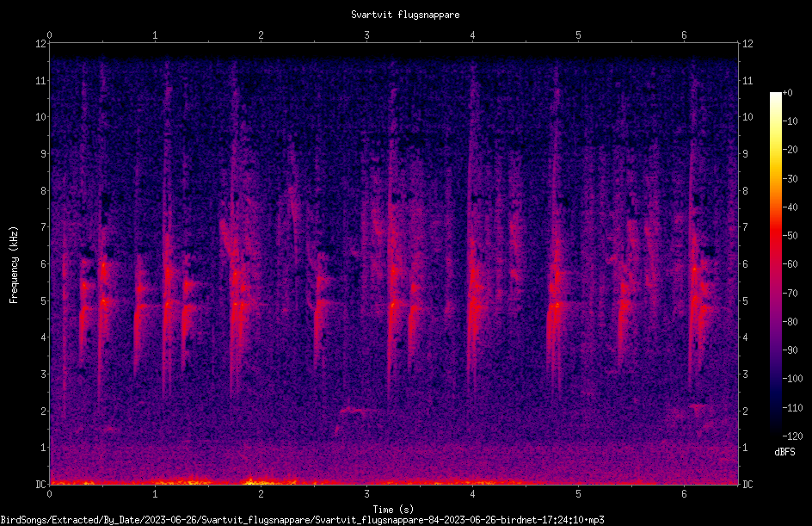
Task: Click the 'Frequency (kHz)' axis label
Action: point(14,264)
